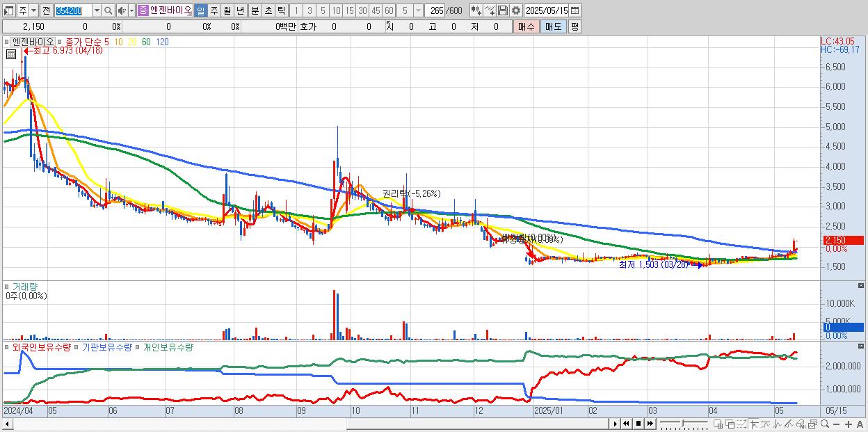Click the bottom zoom slider handle

coord(682,423)
